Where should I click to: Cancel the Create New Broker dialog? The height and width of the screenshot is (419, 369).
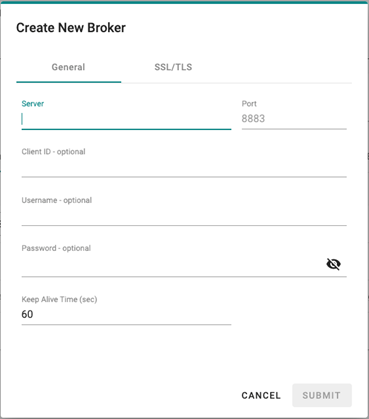[261, 396]
